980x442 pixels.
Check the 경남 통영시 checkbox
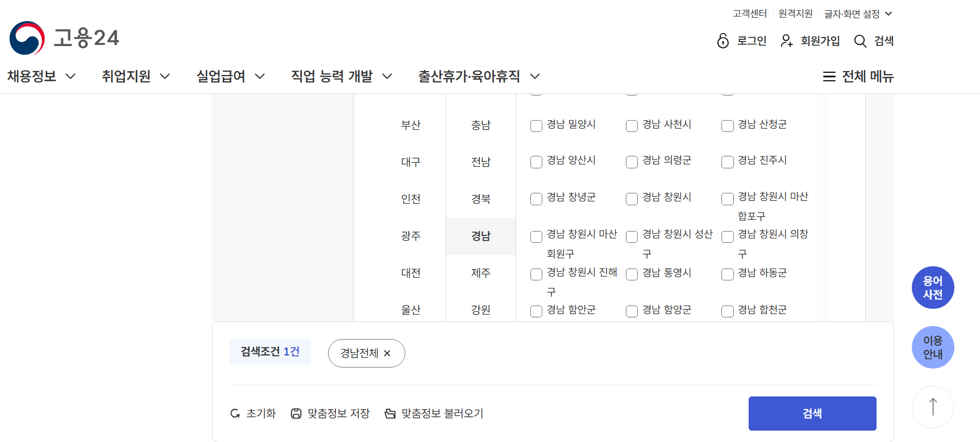tap(632, 274)
